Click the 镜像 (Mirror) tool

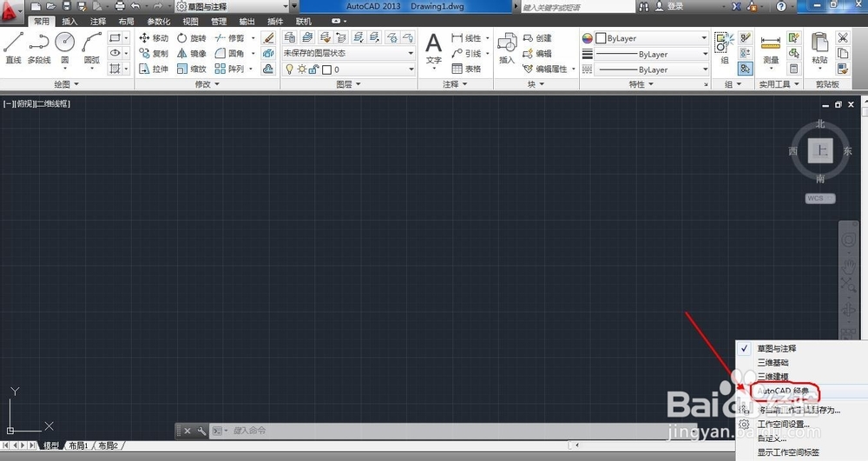pos(192,53)
